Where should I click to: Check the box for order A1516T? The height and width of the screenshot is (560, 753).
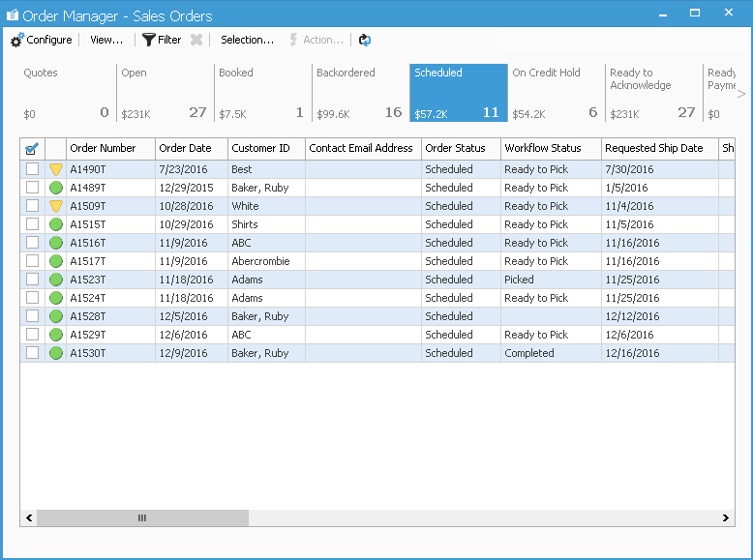[32, 243]
